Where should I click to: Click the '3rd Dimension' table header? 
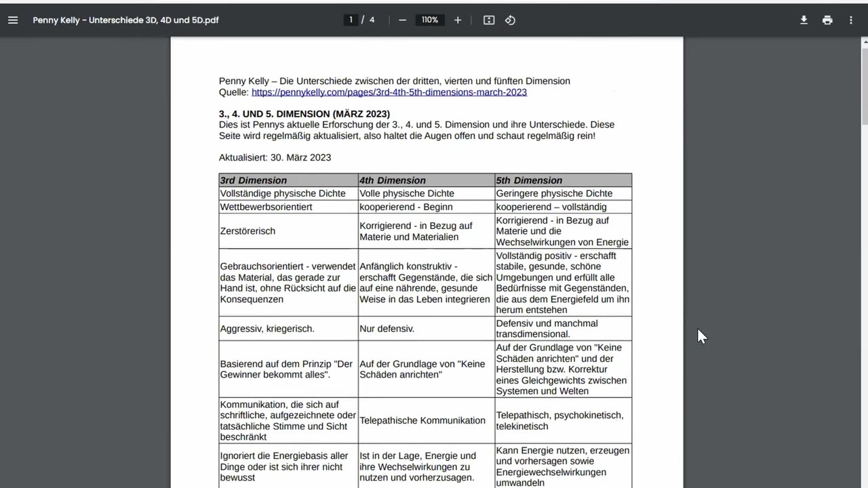point(288,180)
